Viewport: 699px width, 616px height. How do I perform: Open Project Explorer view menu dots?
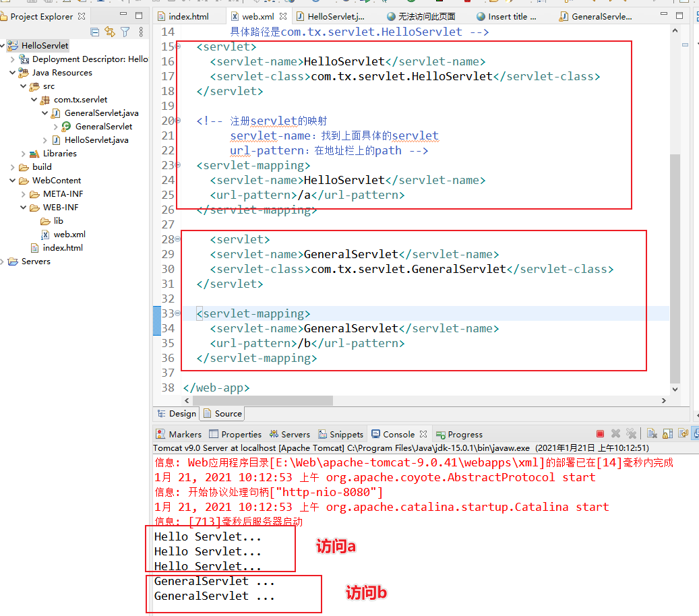(x=141, y=32)
